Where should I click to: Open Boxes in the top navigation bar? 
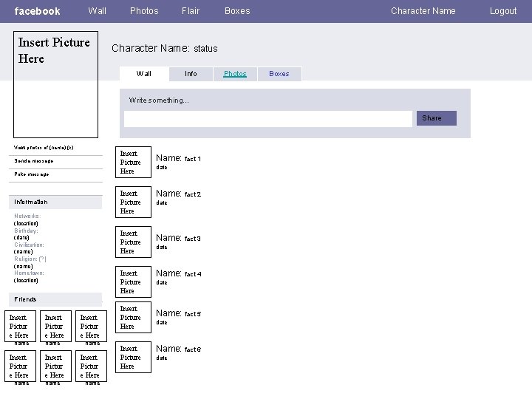[237, 11]
